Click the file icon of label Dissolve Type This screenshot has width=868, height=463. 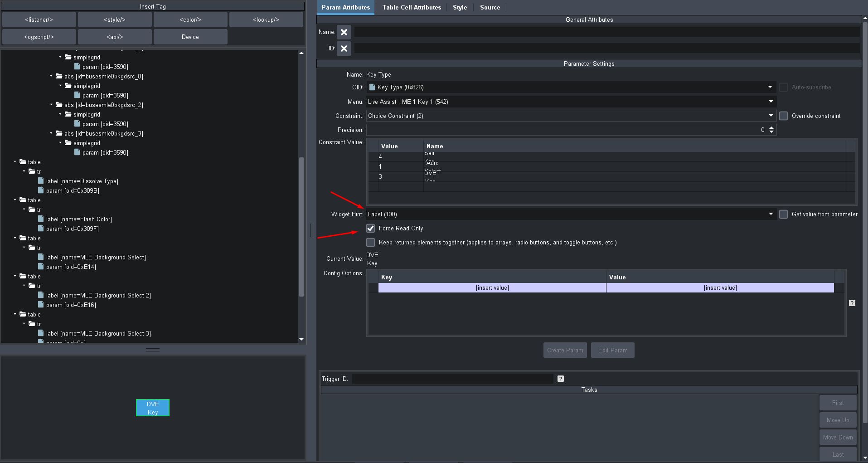[x=41, y=181]
